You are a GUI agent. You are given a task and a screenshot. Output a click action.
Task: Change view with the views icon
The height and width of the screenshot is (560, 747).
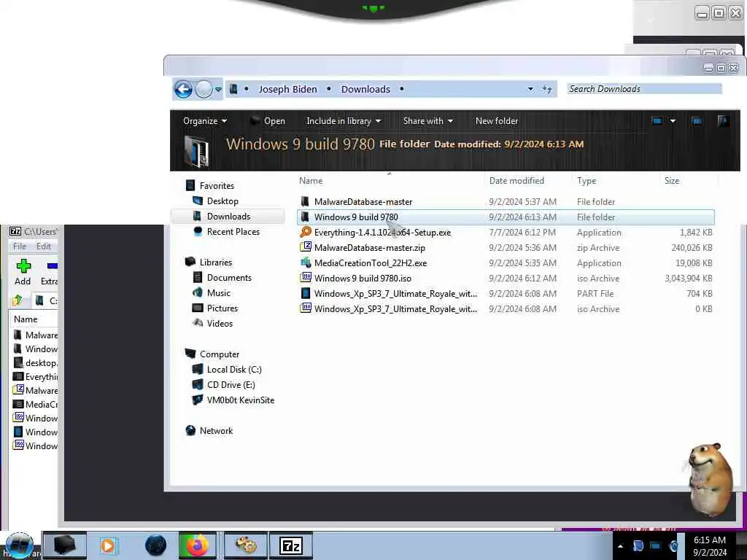[657, 121]
